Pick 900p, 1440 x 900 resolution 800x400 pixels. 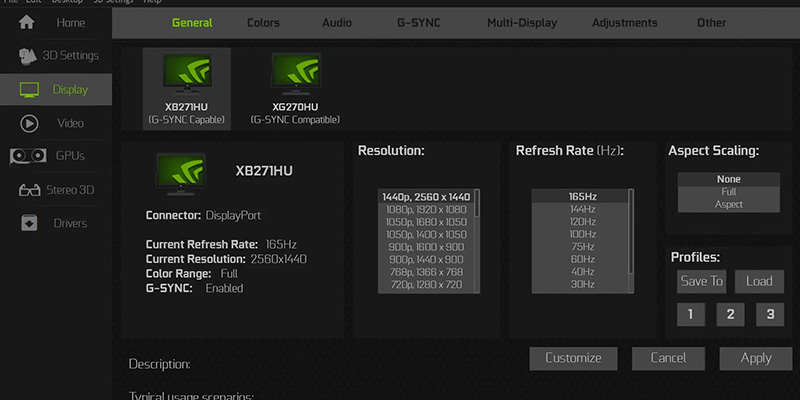[x=426, y=259]
